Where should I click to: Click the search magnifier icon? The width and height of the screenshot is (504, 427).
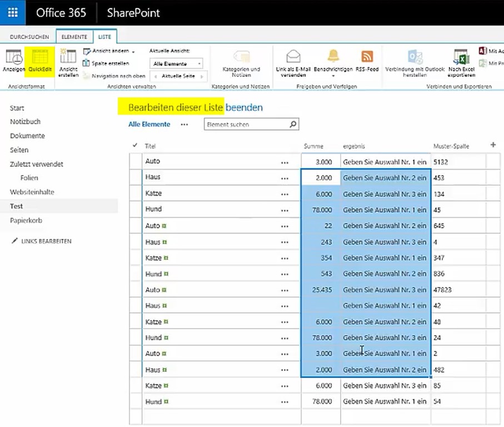293,124
